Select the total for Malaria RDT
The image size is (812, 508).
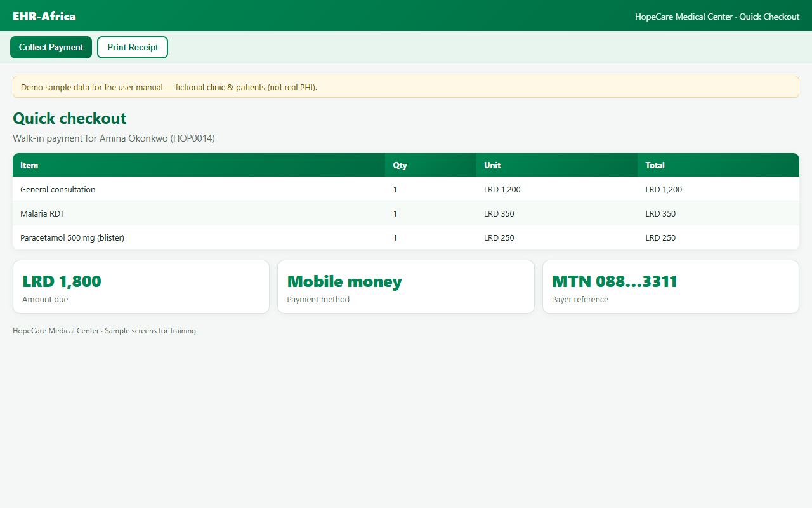coord(660,213)
